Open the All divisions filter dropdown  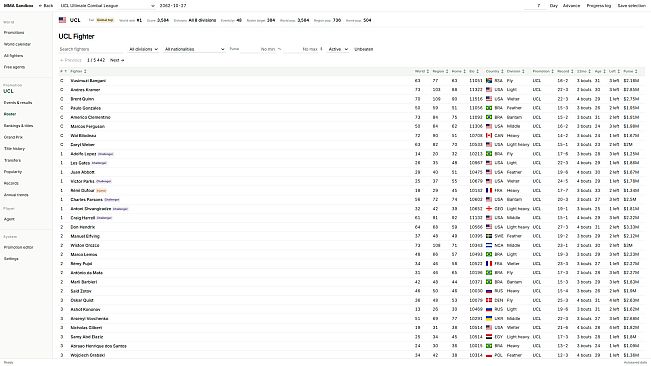143,49
